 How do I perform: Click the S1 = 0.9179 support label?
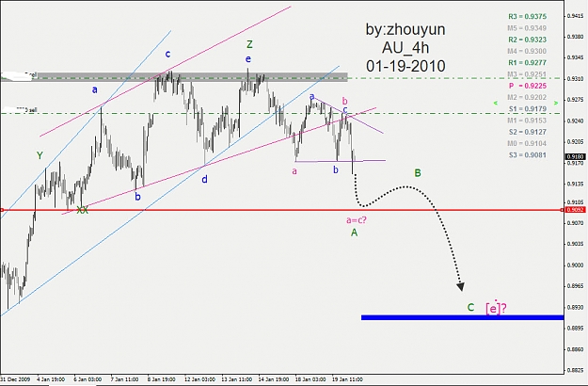coord(528,109)
